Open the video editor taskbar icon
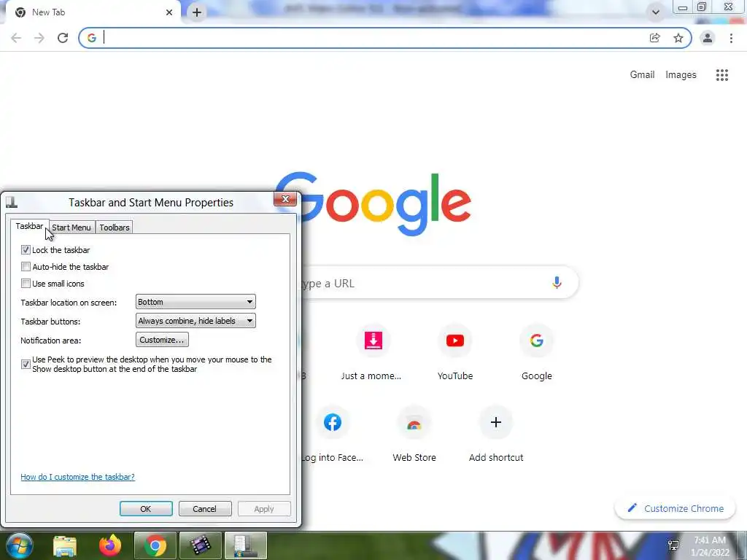Viewport: 747px width, 560px height. pyautogui.click(x=200, y=545)
